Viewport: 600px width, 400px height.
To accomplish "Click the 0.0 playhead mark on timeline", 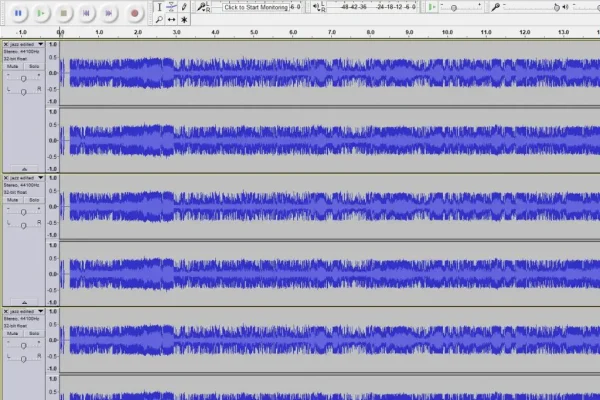I will [x=60, y=33].
